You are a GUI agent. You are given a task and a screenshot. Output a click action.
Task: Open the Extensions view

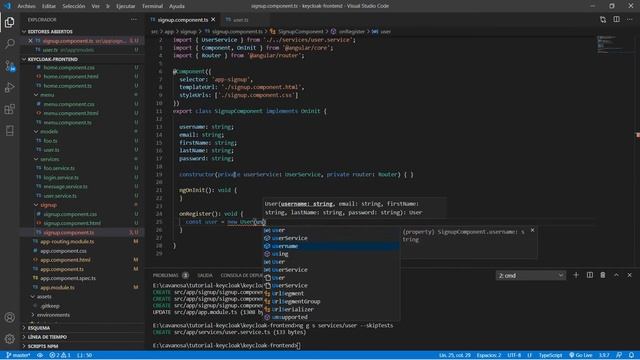pyautogui.click(x=10, y=109)
